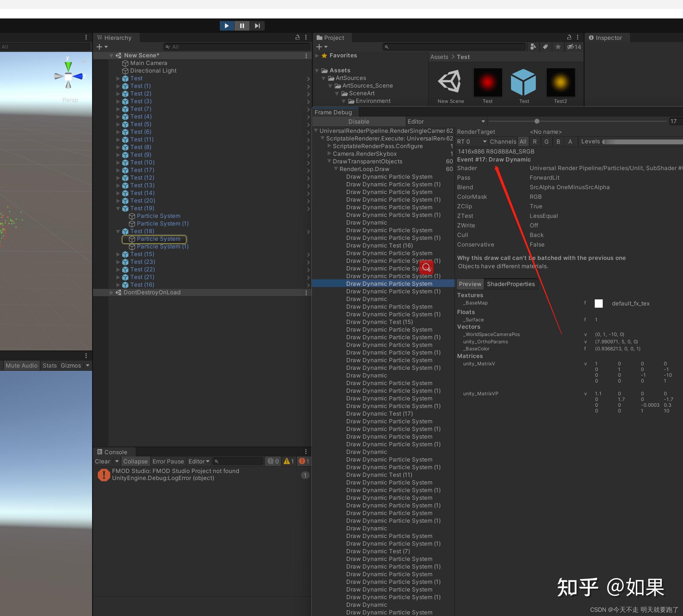Open the Hierarchy create plus dropdown
This screenshot has width=683, height=616.
click(102, 47)
